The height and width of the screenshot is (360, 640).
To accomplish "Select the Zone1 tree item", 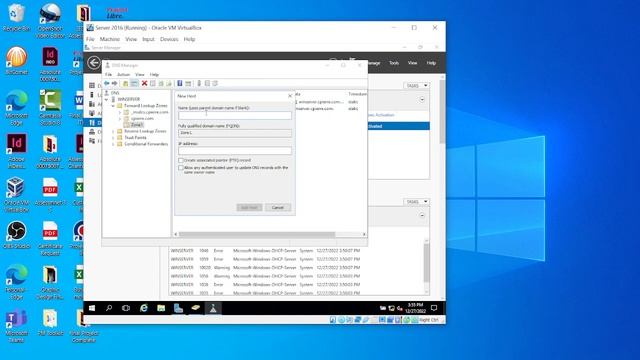I will click(x=136, y=125).
